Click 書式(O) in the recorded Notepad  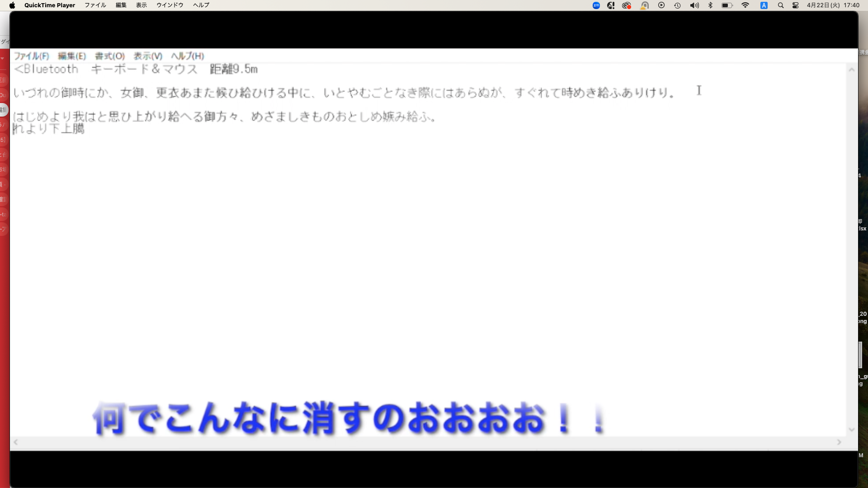110,56
